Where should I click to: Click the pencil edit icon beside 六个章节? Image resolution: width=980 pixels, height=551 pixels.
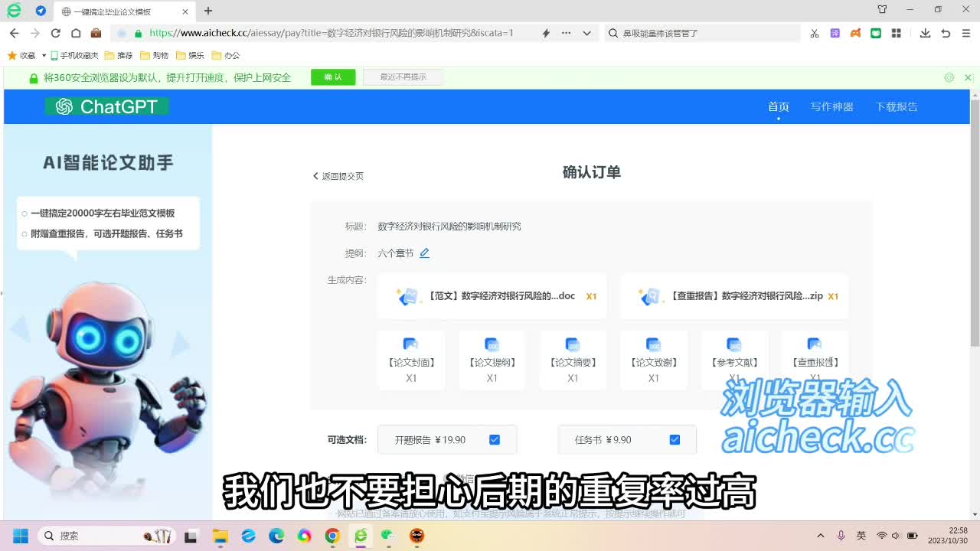coord(424,253)
